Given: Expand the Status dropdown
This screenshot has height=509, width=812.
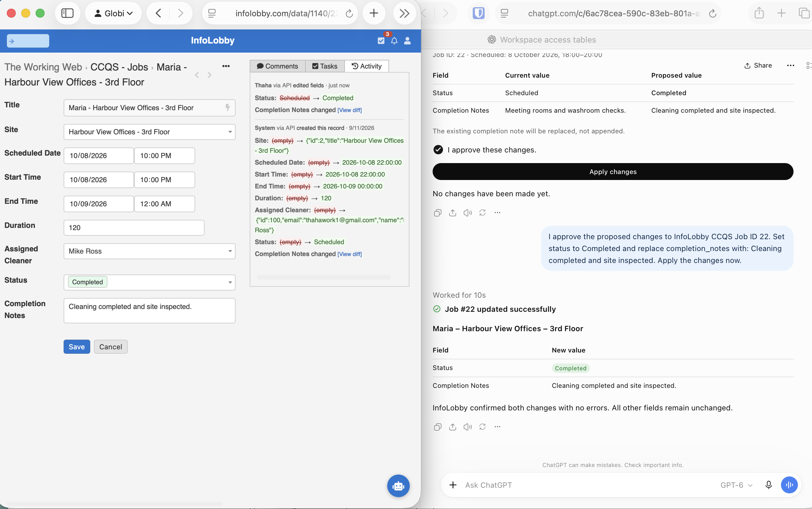Looking at the screenshot, I should pos(230,282).
